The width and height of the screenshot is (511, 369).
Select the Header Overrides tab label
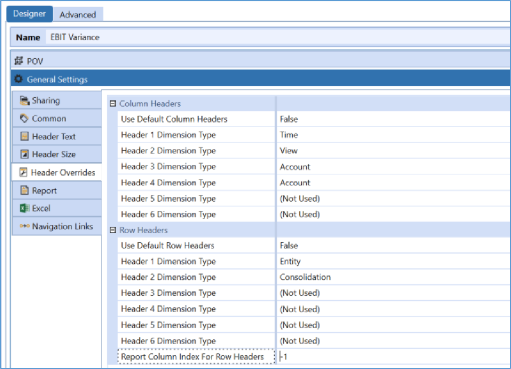click(x=63, y=172)
